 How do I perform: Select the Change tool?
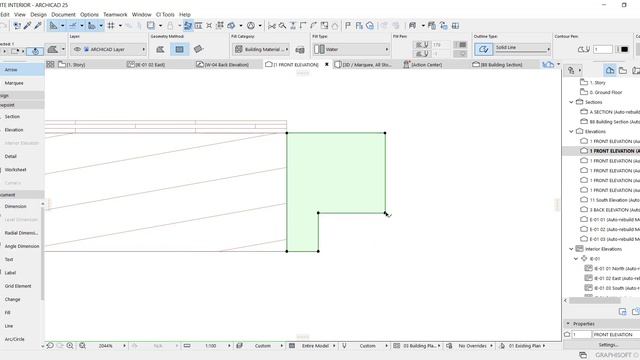[x=12, y=299]
